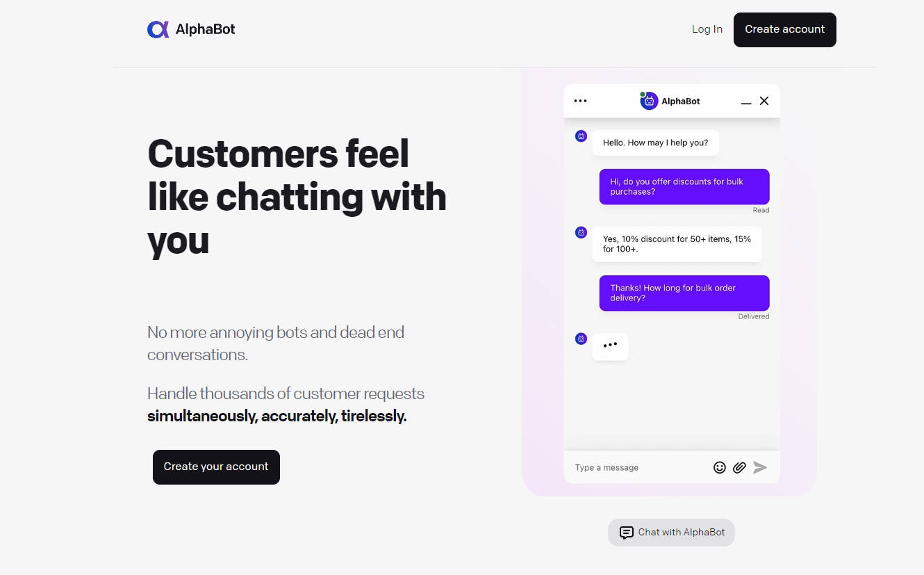Click the speech bubble icon on Chat with AlphaBot
The image size is (924, 575).
click(627, 532)
